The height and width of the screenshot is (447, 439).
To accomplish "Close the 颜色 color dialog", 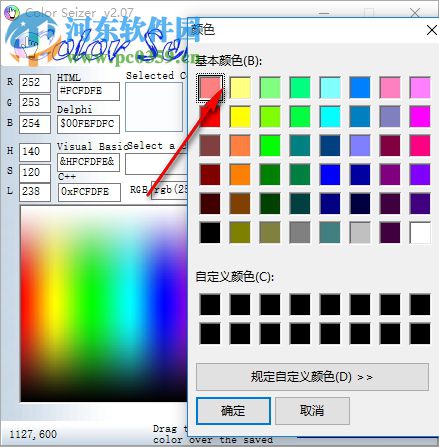I will coord(432,30).
